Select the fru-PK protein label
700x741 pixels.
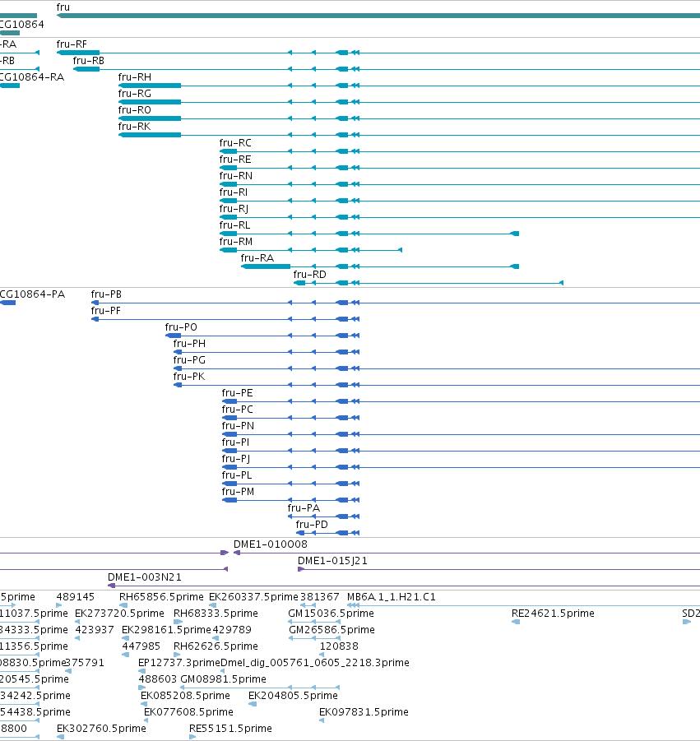(189, 376)
